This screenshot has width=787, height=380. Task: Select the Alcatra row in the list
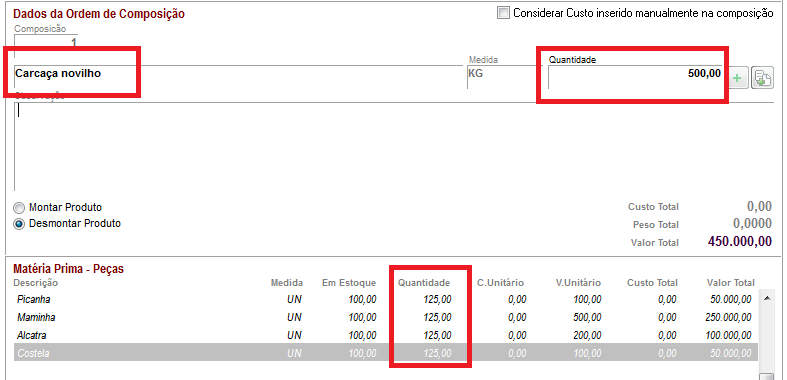click(x=385, y=335)
